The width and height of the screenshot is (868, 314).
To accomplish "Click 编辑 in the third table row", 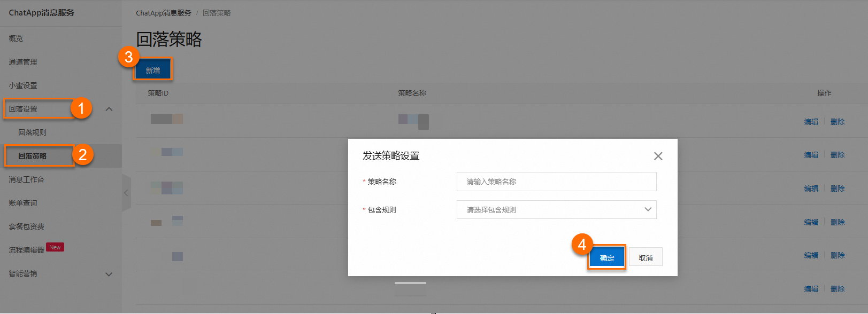I will coord(811,189).
